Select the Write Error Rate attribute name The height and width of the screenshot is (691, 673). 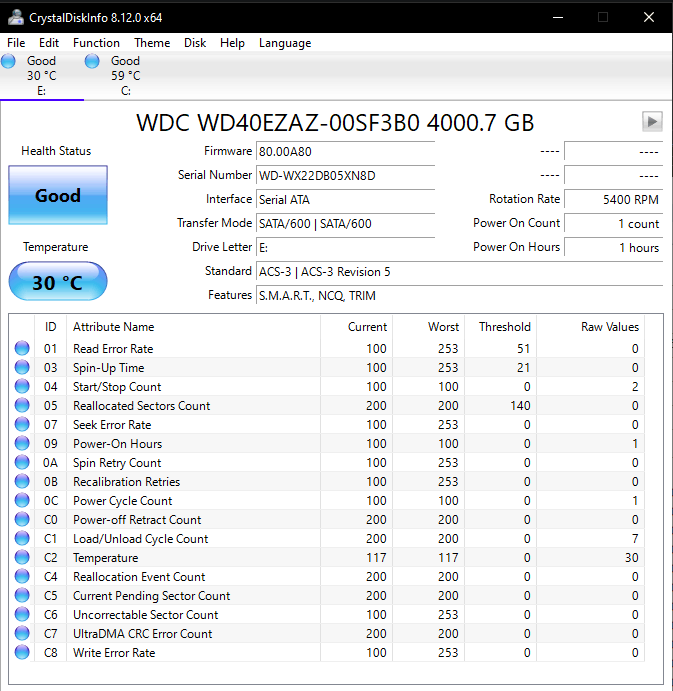(x=114, y=652)
